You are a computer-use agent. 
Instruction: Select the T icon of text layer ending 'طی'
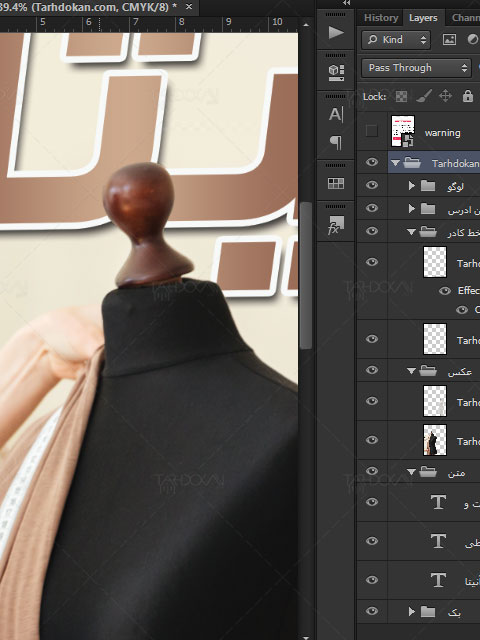pos(438,541)
